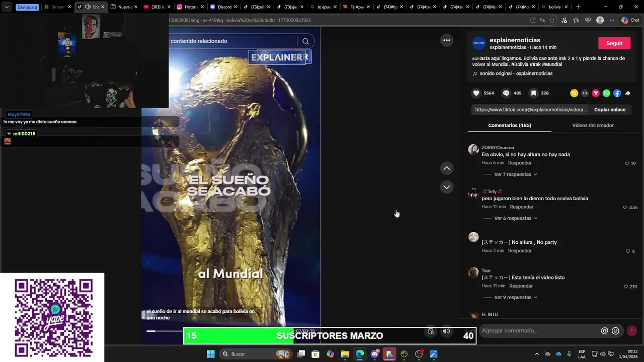Close the Discord browser tab

point(235,7)
